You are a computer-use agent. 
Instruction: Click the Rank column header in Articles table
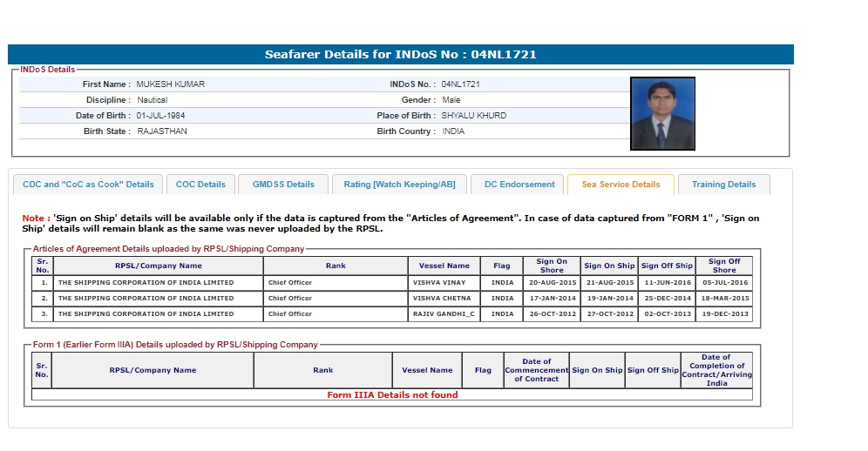[336, 266]
